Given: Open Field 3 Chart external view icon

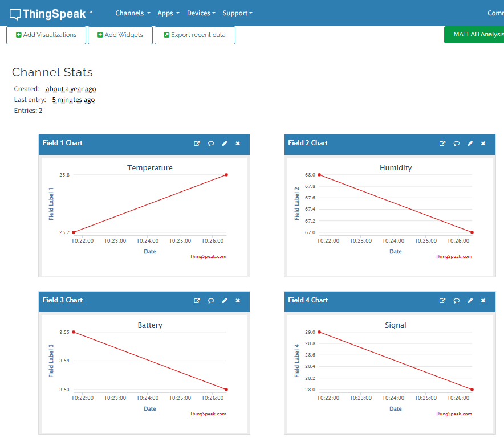Looking at the screenshot, I should tap(197, 301).
